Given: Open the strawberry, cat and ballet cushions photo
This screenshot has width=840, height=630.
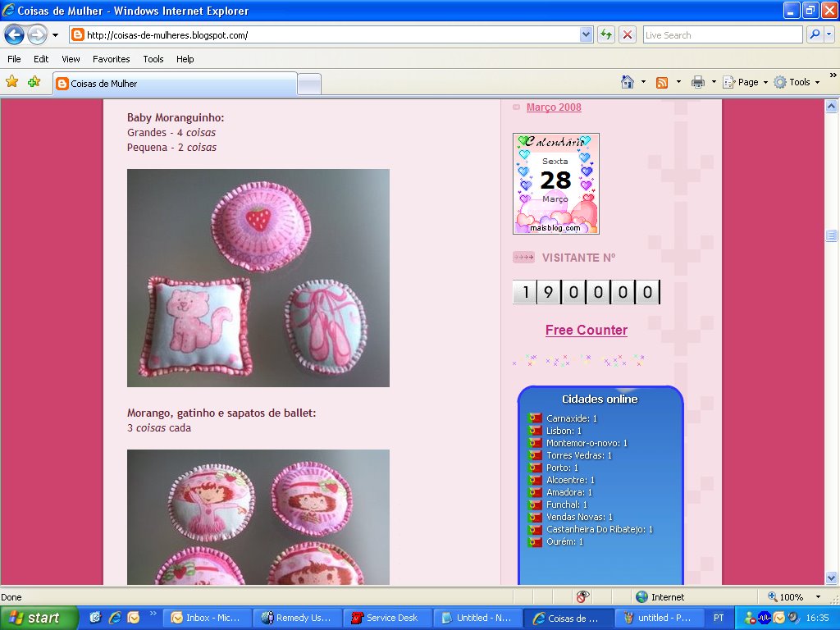Looking at the screenshot, I should 258,278.
